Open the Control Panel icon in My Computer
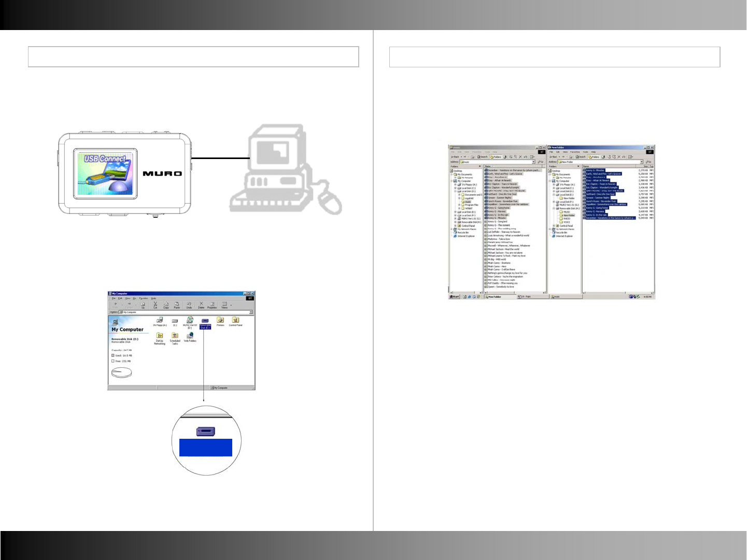Screen dimensions: 747x560 pyautogui.click(x=235, y=322)
